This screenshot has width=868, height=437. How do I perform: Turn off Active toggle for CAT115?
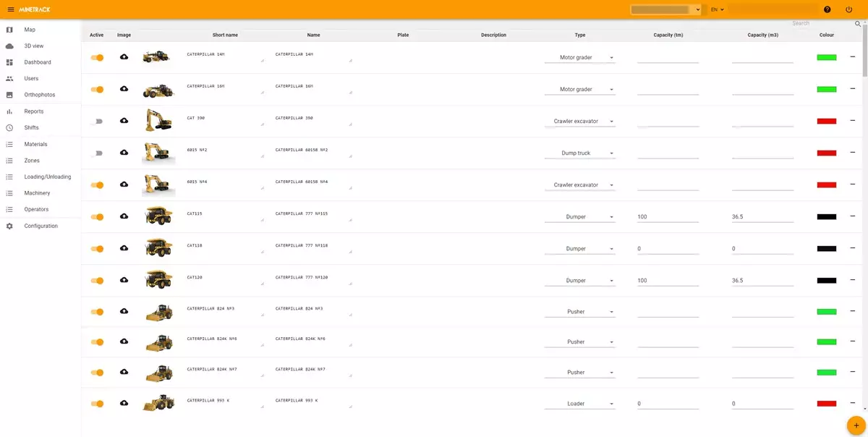tap(97, 217)
